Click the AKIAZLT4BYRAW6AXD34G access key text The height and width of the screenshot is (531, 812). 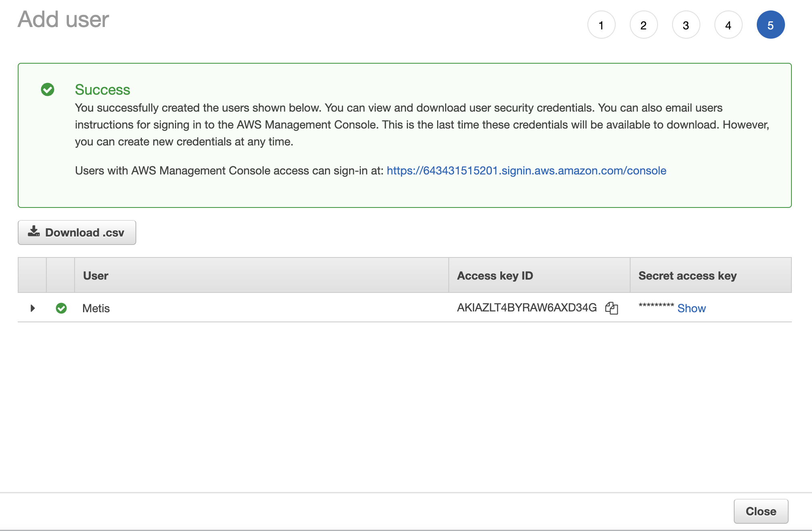(x=527, y=308)
